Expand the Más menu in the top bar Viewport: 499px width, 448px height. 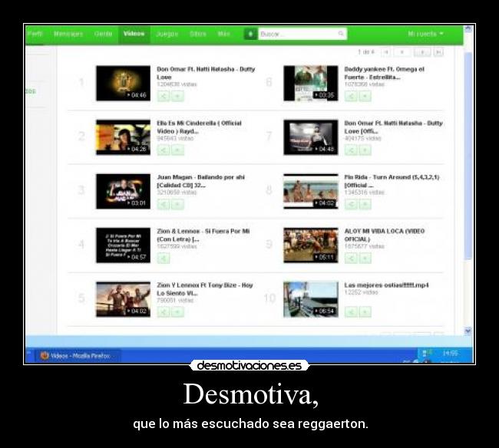tap(223, 34)
